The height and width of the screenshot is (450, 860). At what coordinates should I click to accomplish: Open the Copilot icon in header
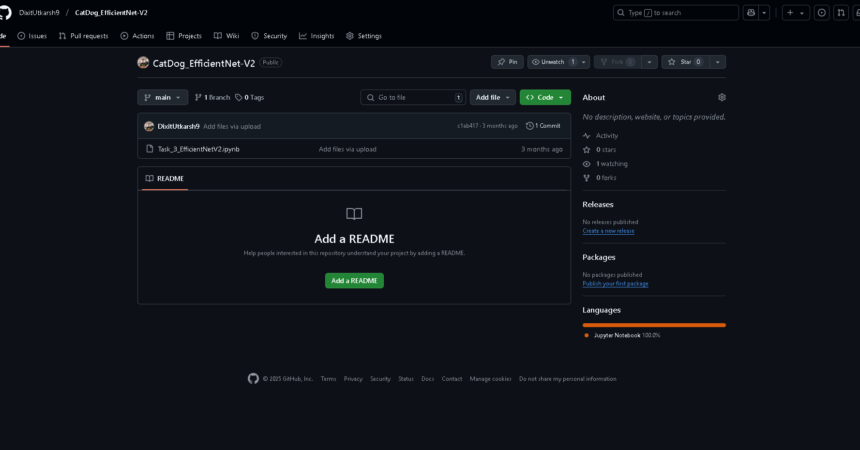tap(751, 13)
